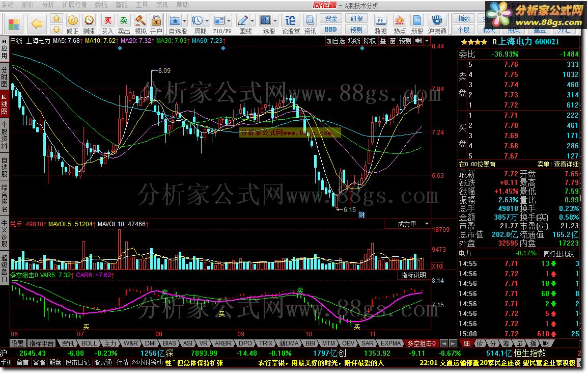588x374 pixels.
Task: Open the 指标平台 tab
Action: [x=42, y=343]
